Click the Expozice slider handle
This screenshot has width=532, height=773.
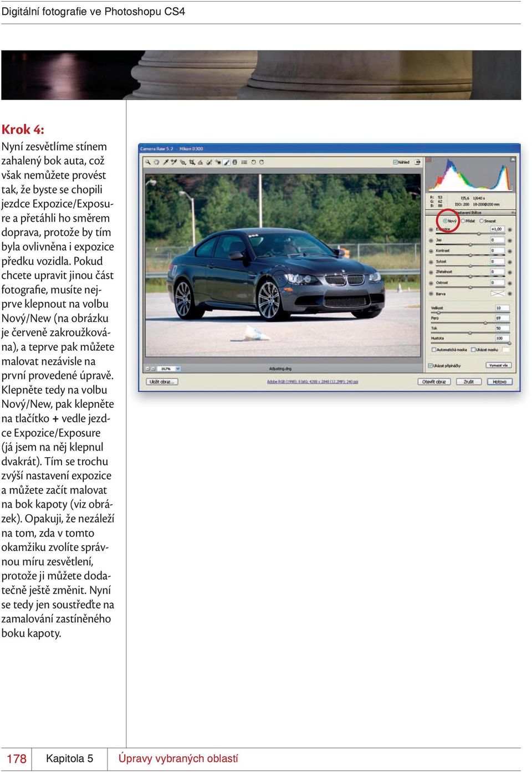point(479,234)
